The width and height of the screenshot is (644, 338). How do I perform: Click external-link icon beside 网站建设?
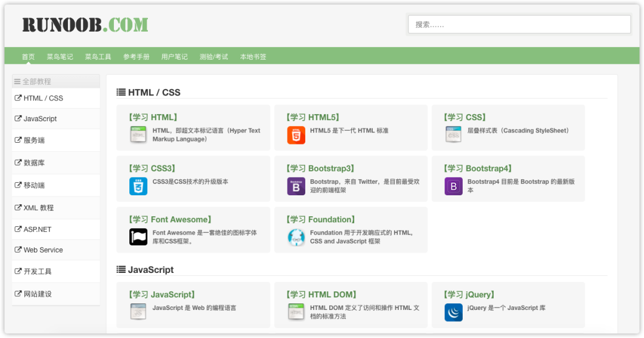pyautogui.click(x=18, y=294)
